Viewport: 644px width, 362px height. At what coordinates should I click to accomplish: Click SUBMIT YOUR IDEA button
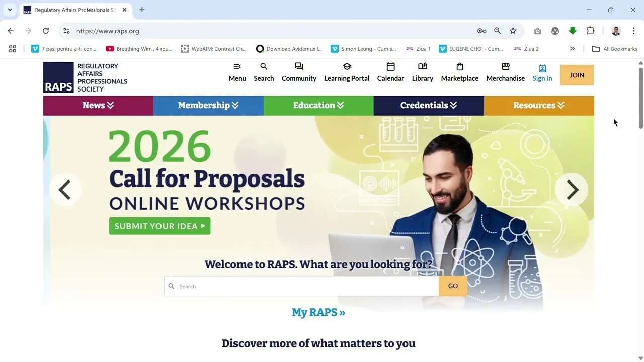coord(159,226)
